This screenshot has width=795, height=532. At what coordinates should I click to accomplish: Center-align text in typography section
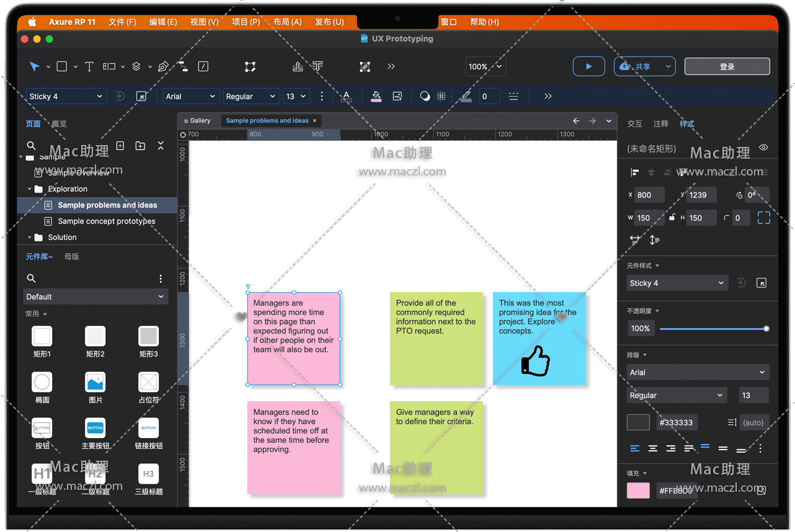coord(652,448)
